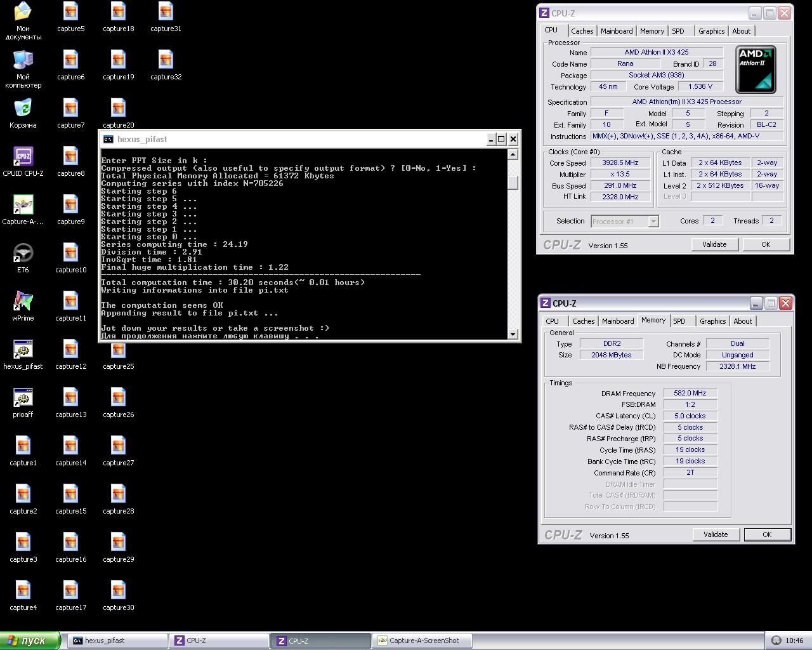Select the capture19 file icon
The image size is (812, 650).
(x=118, y=65)
